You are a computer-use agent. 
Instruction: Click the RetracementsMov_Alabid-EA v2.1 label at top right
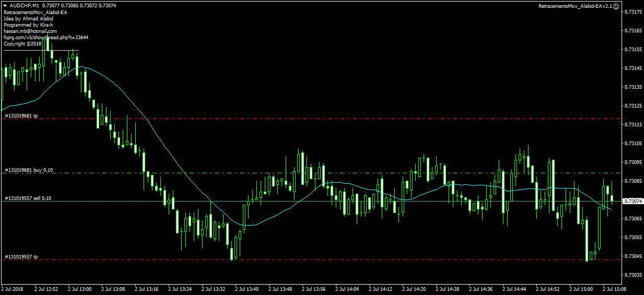tap(578, 6)
